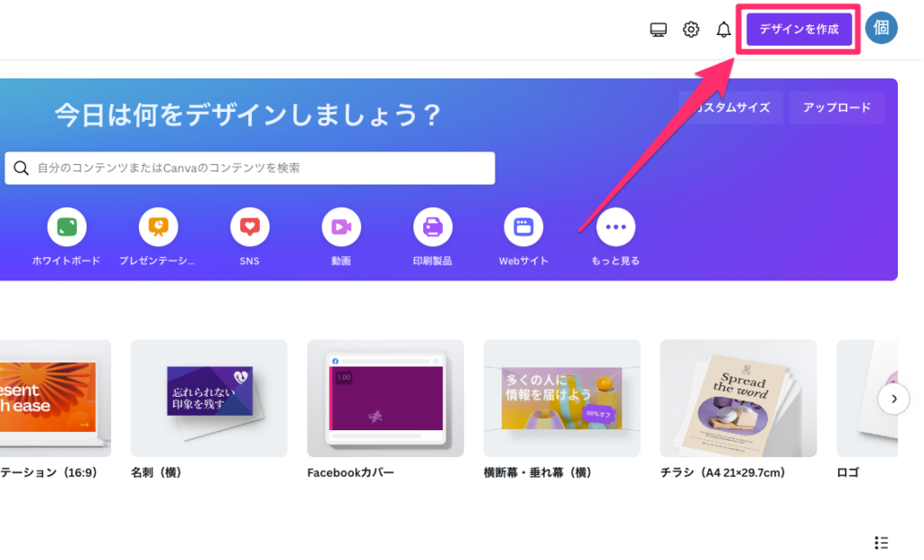The height and width of the screenshot is (560, 924).
Task: Open the user account avatar menu
Action: pos(881,28)
